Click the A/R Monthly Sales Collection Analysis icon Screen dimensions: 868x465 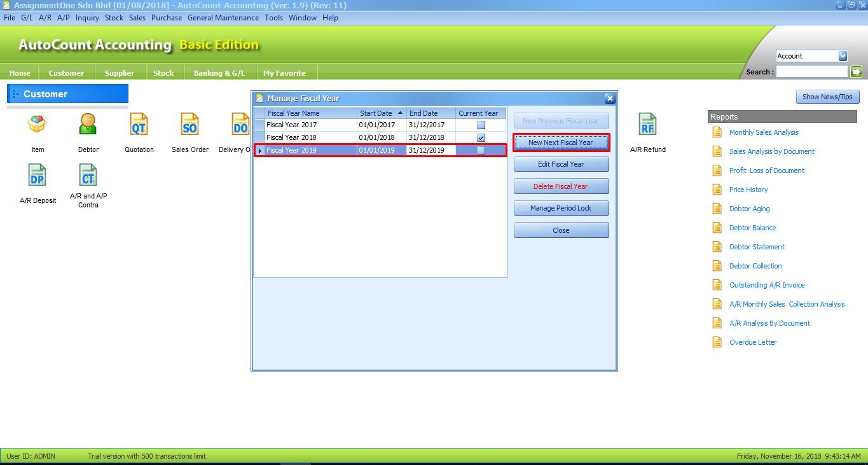[x=717, y=304]
